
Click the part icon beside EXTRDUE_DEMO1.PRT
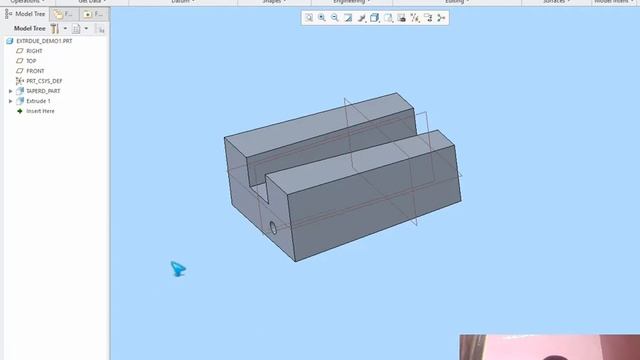[x=10, y=41]
